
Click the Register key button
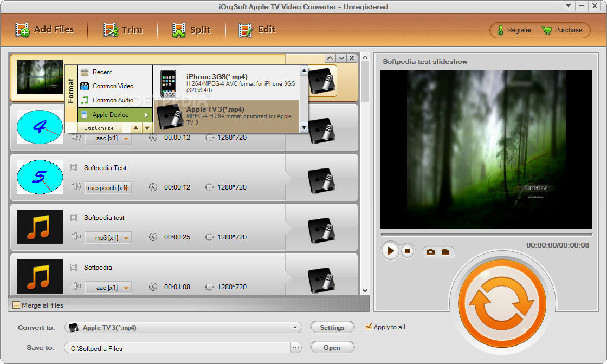pos(514,30)
